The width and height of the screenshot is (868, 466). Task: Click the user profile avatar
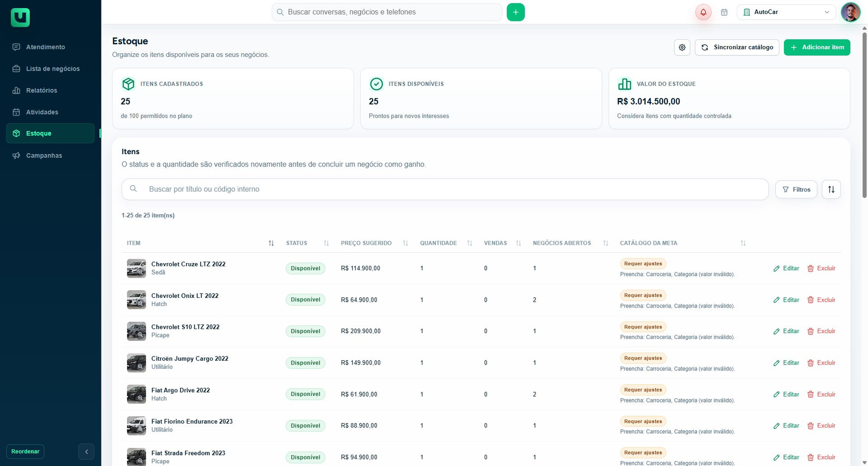tap(850, 12)
